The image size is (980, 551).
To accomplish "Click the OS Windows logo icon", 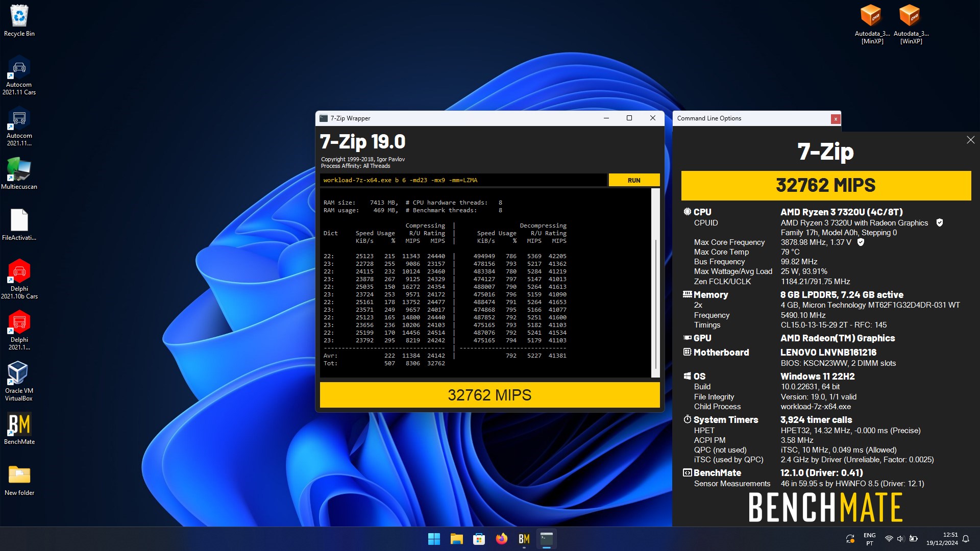I will (x=687, y=376).
